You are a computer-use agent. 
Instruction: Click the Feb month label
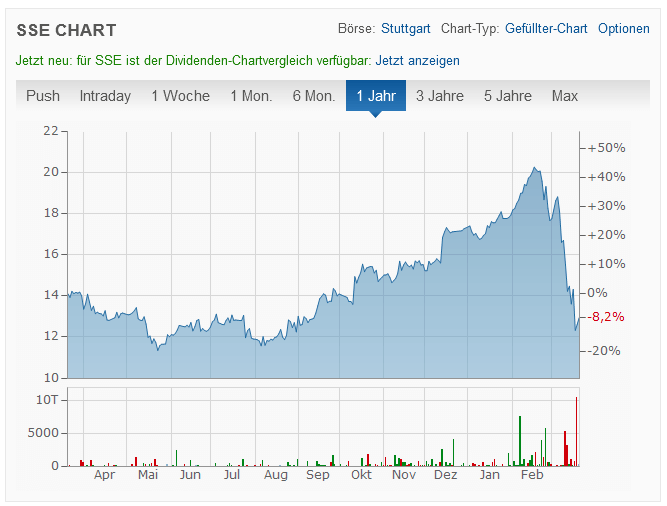pos(532,475)
